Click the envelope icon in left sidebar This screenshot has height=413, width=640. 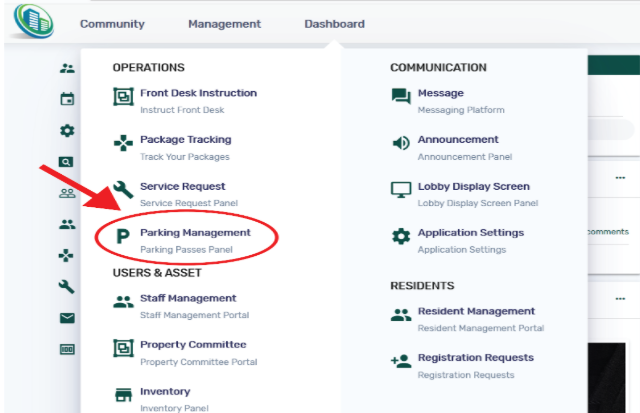(67, 318)
